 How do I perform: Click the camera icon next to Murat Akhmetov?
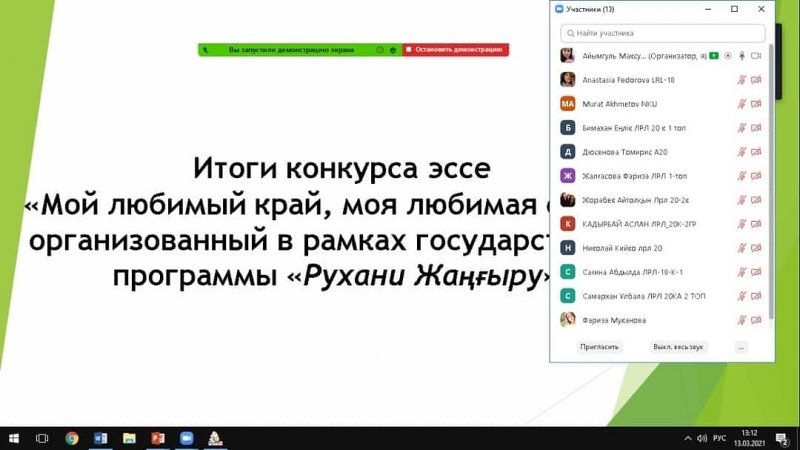coord(756,104)
